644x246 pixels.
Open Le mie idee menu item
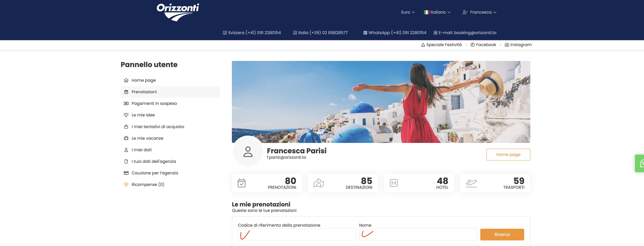pyautogui.click(x=170, y=115)
